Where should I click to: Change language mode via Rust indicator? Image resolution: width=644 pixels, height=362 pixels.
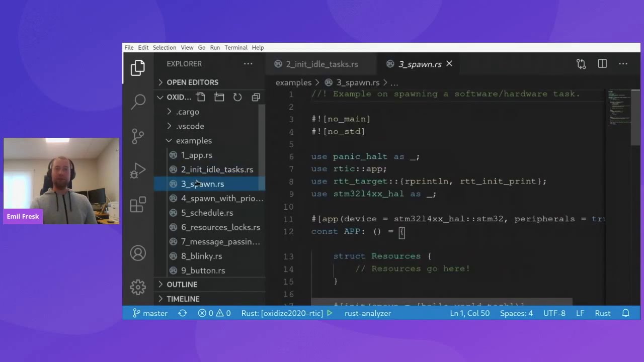tap(603, 313)
